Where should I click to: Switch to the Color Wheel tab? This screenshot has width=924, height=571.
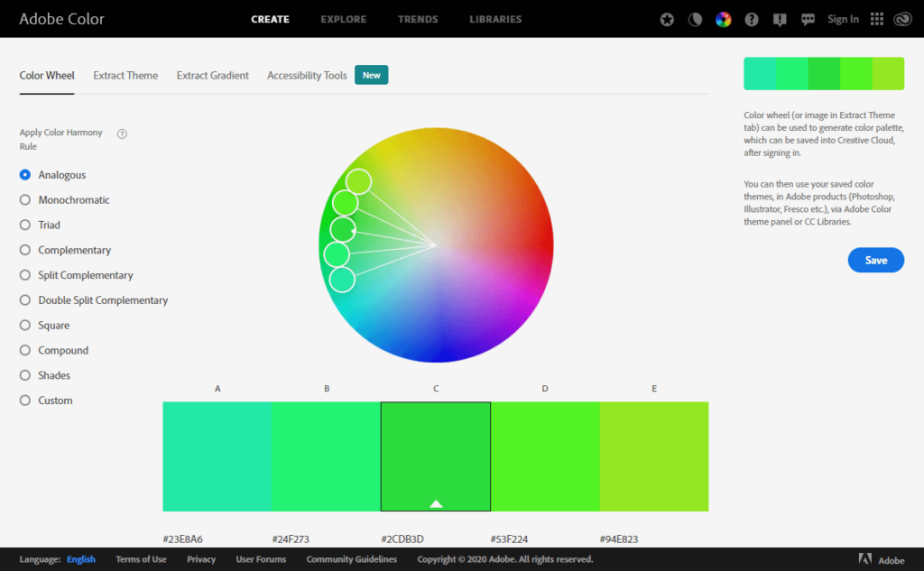tap(47, 76)
